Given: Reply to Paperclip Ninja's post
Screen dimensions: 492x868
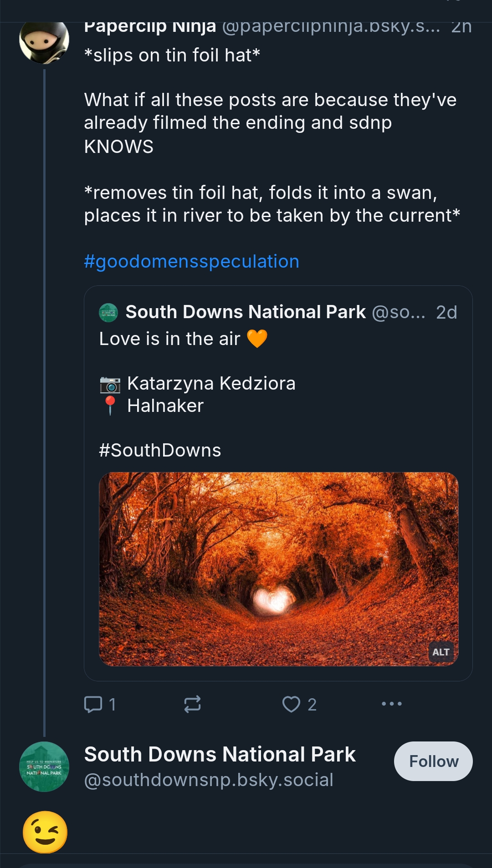Looking at the screenshot, I should pos(93,704).
